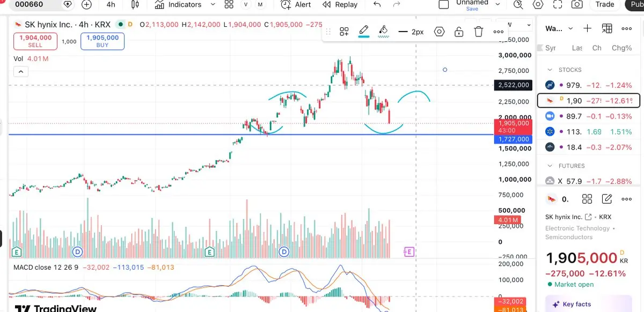Select the watchlist row showing 18.4
644x312 pixels.
(x=589, y=147)
